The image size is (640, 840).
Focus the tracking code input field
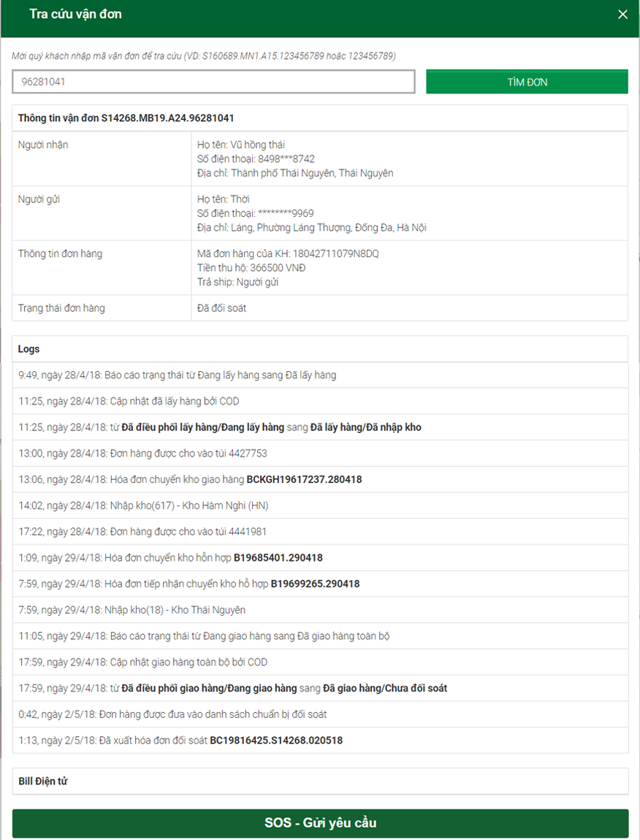[x=213, y=82]
